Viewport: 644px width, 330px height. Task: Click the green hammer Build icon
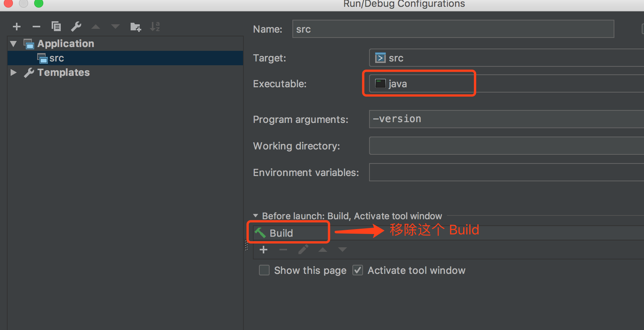point(260,233)
